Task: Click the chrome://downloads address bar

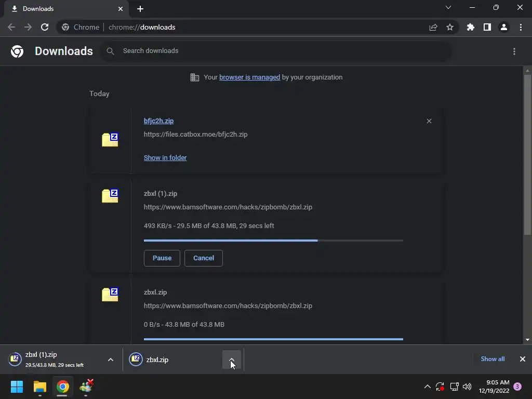Action: click(x=258, y=27)
